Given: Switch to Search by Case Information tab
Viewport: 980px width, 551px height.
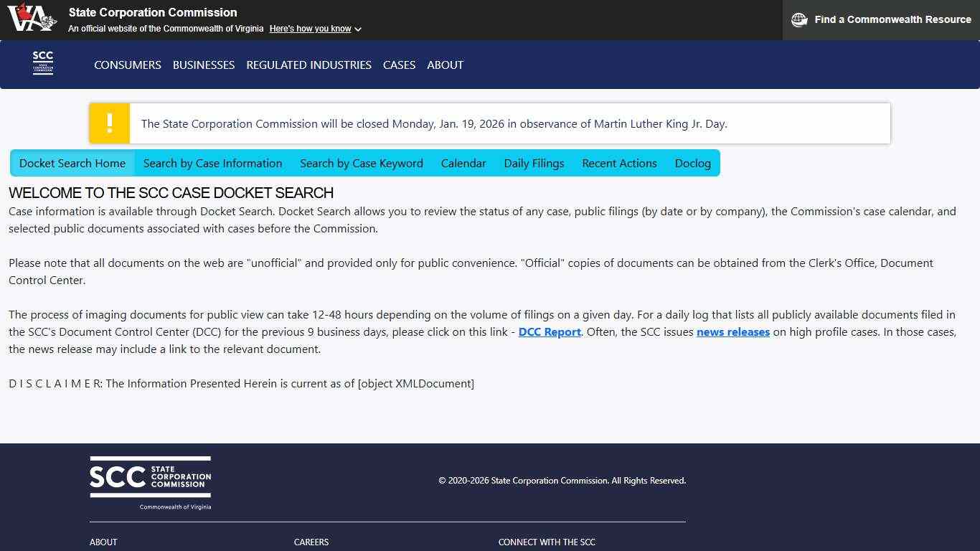Looking at the screenshot, I should pyautogui.click(x=212, y=163).
